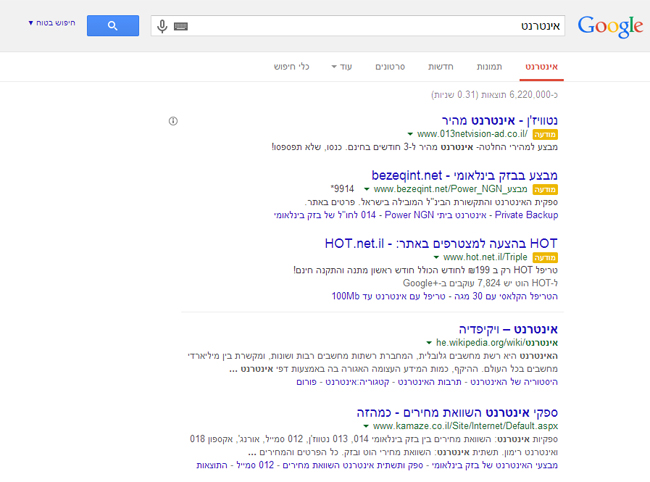Click the Private Backup sitelink
650x482 pixels.
point(526,215)
